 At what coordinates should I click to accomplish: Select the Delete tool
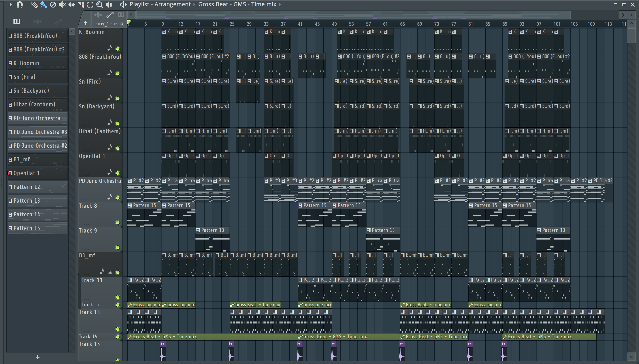pos(53,4)
